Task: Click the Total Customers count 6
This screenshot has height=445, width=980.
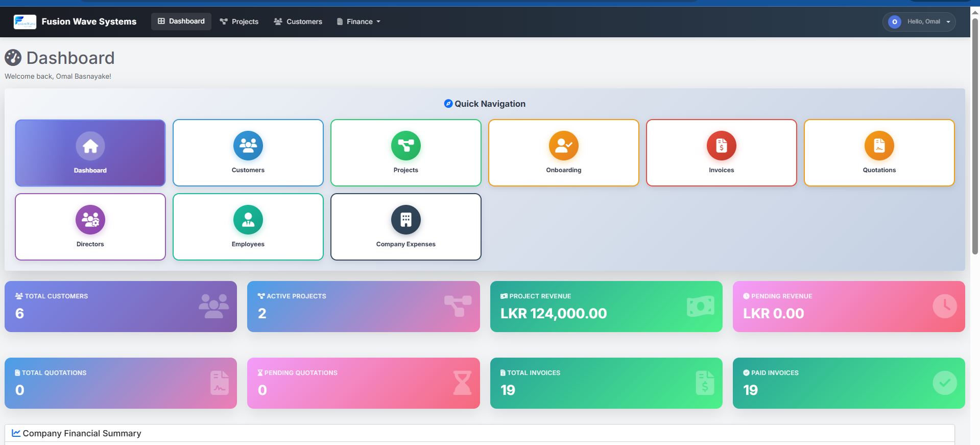Action: click(x=19, y=313)
